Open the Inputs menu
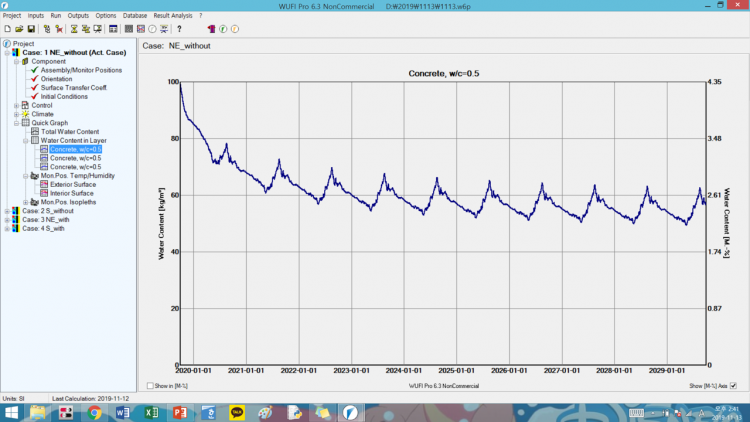 click(x=35, y=16)
